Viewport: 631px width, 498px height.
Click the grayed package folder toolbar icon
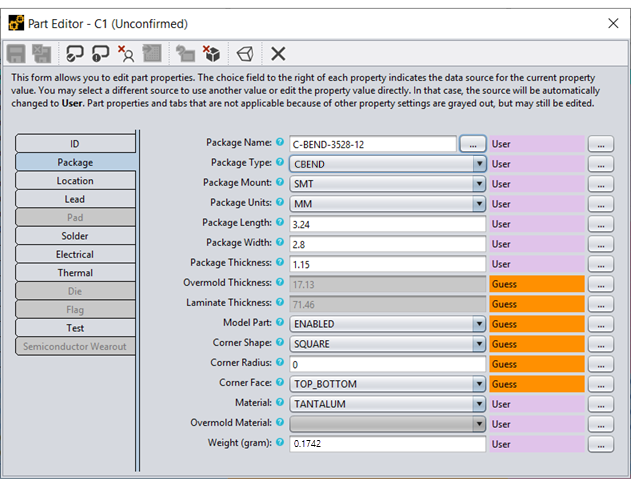[186, 54]
